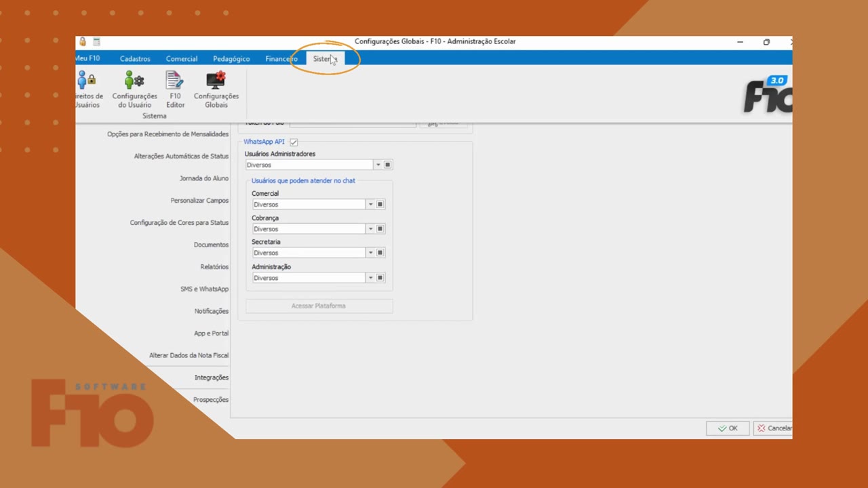Click the Comercial Diversos field
The height and width of the screenshot is (488, 868).
point(309,204)
